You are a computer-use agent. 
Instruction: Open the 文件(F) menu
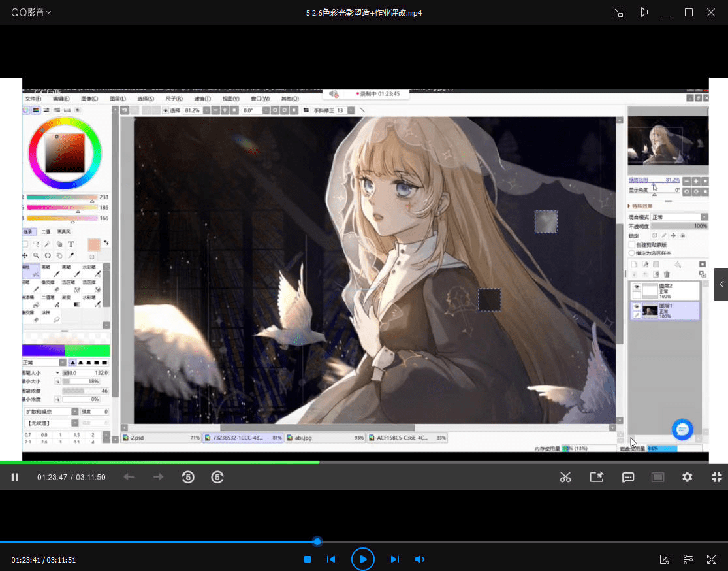pyautogui.click(x=33, y=99)
